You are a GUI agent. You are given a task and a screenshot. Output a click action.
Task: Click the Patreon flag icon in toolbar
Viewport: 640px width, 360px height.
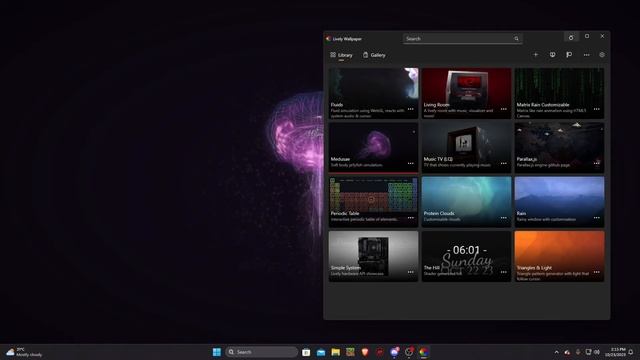(x=569, y=55)
